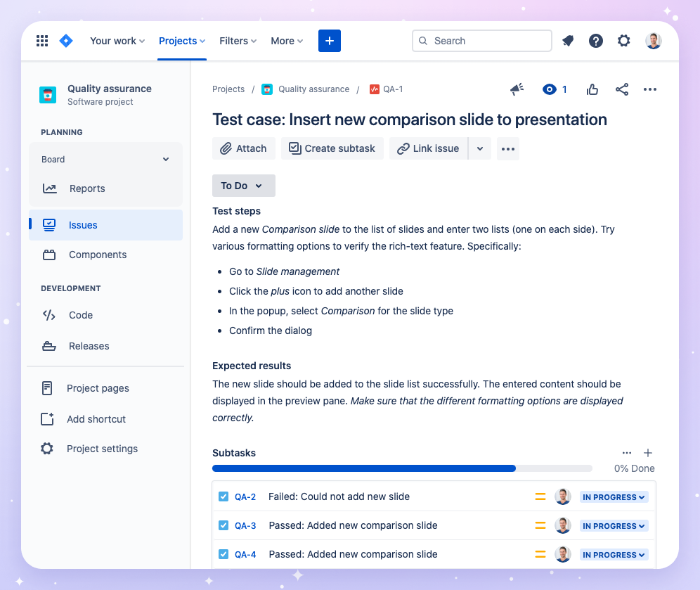This screenshot has width=700, height=590.
Task: Open user profile avatar in top bar
Action: click(x=653, y=41)
